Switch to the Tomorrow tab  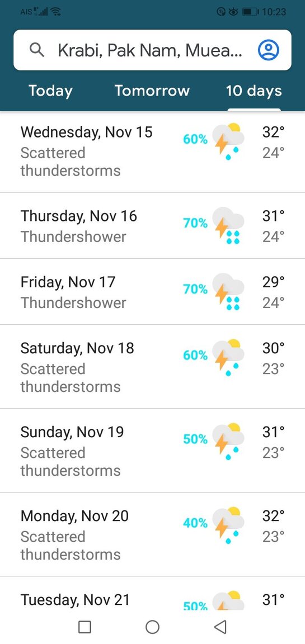click(x=152, y=91)
